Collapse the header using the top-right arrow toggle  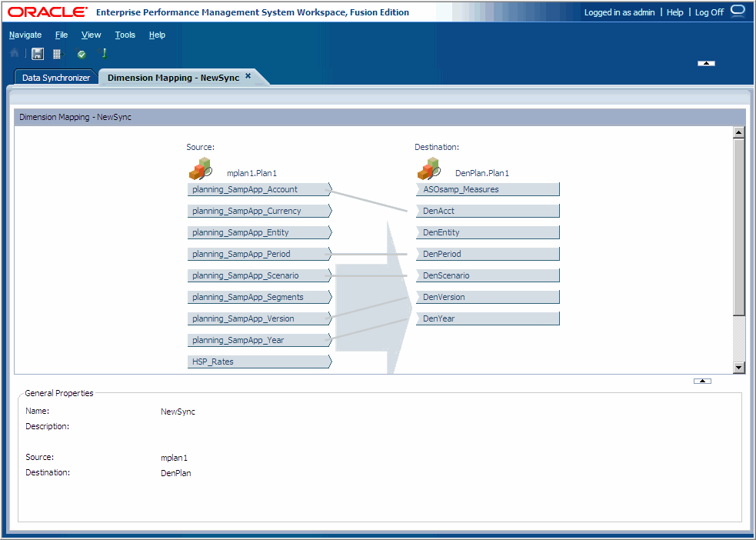pos(706,63)
